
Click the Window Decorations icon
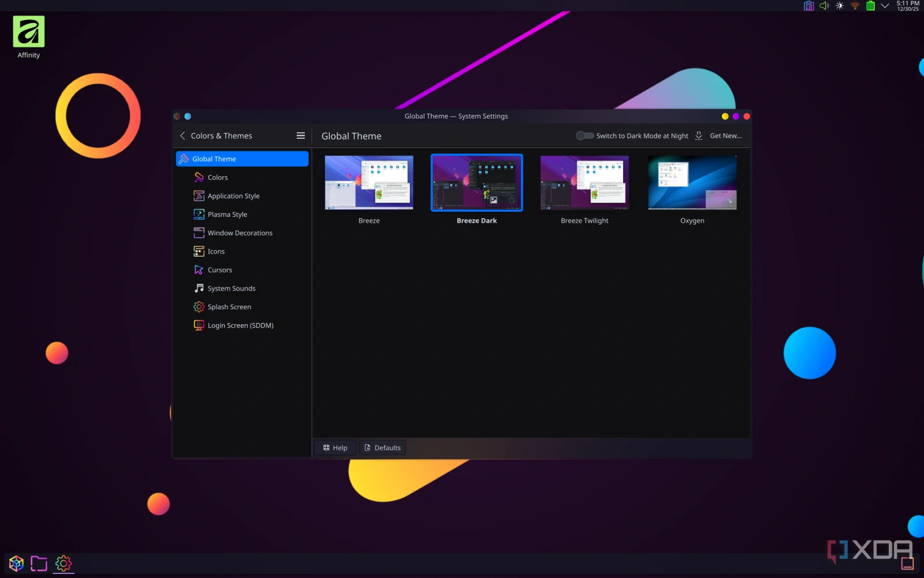coord(199,232)
